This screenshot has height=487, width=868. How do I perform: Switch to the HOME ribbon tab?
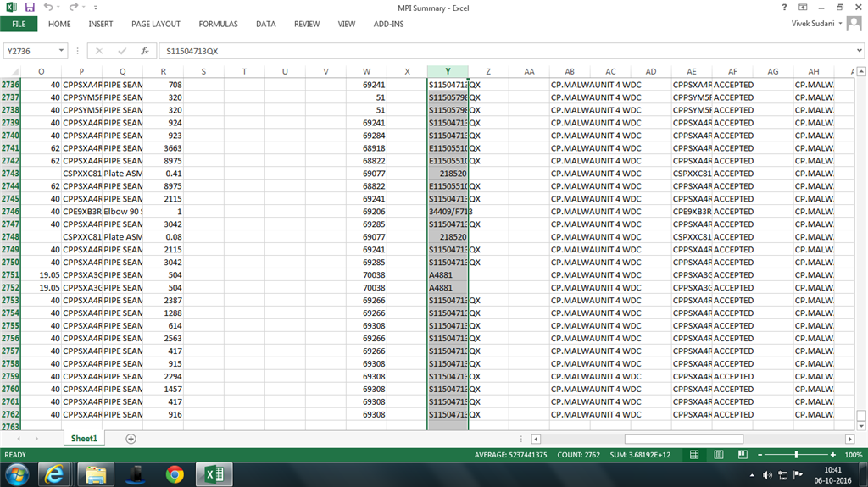[x=59, y=24]
